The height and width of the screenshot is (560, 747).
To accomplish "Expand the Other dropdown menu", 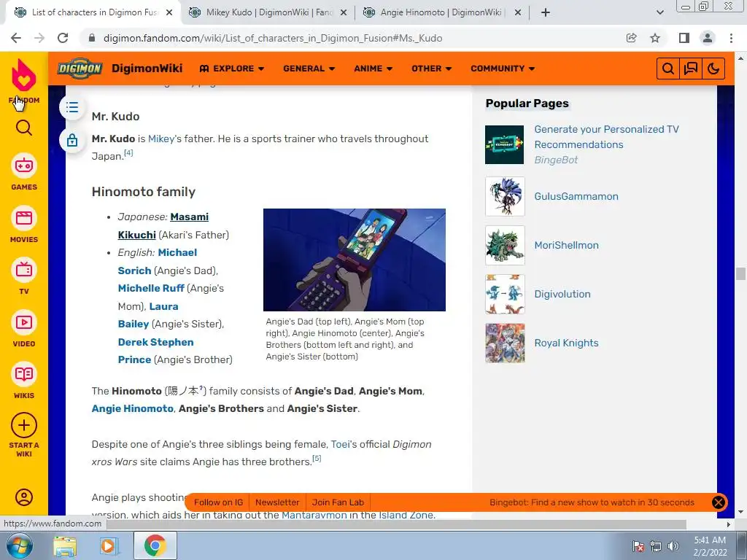I will (431, 69).
